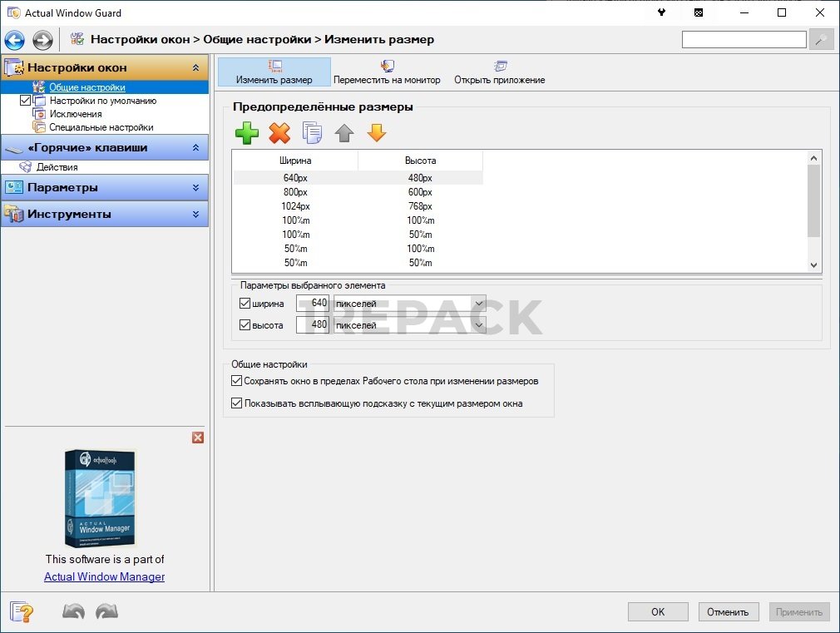
Task: Disable Сохранять окно в пределах Рабочего стола
Action: (236, 382)
